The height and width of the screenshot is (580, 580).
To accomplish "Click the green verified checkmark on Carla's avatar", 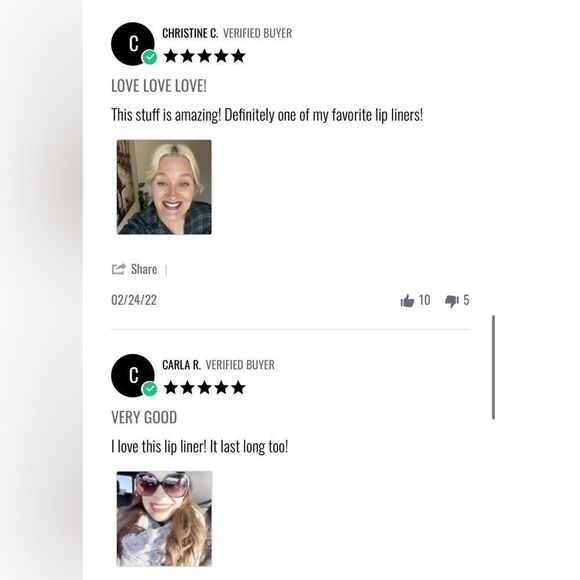I will tap(149, 389).
